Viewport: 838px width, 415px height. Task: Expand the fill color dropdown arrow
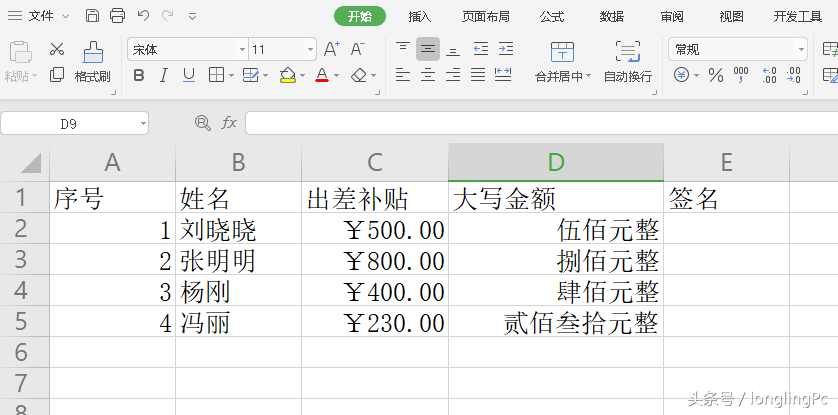tap(302, 76)
